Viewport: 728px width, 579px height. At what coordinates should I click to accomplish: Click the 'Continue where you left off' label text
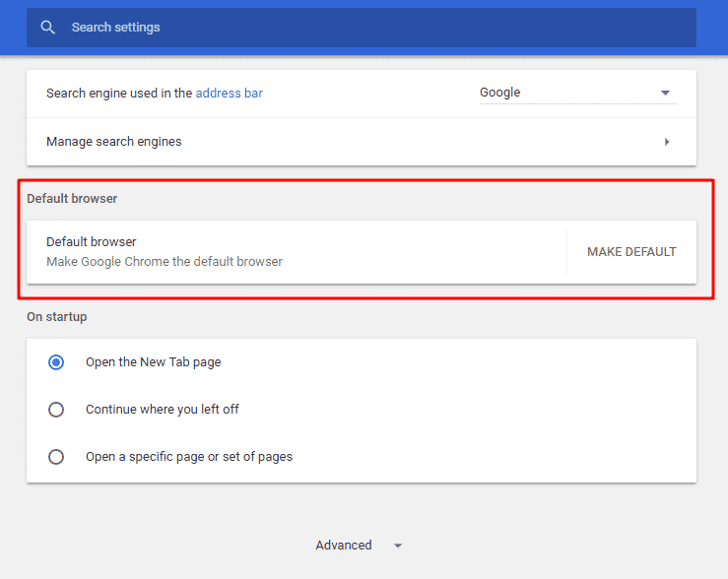point(162,410)
